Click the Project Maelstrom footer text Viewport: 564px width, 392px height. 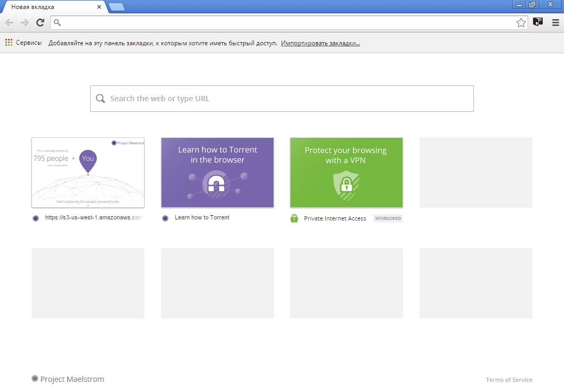(x=72, y=379)
